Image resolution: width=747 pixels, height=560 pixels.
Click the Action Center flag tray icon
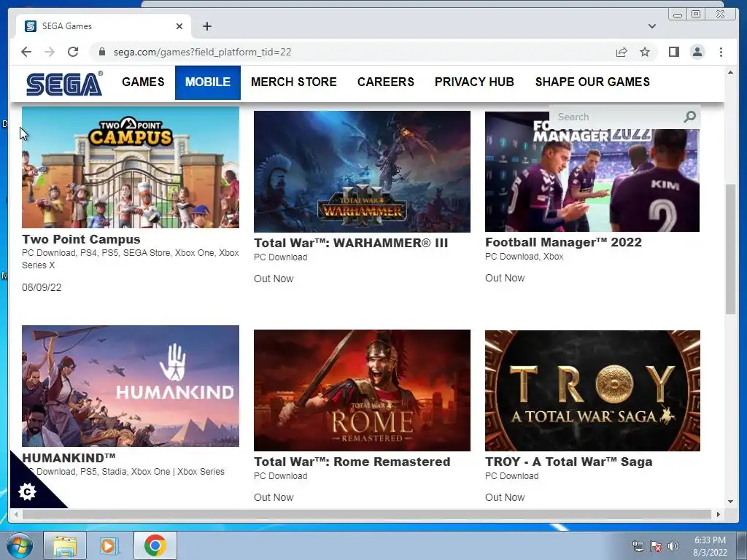656,546
